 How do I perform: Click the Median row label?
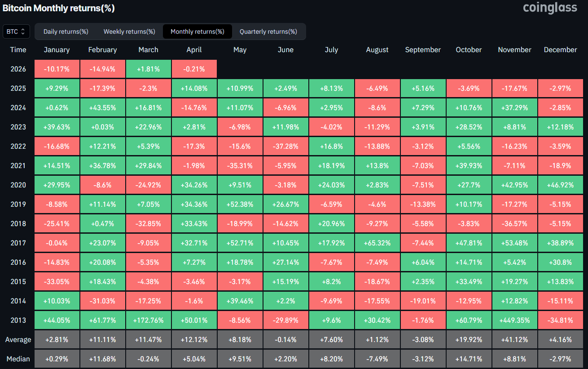coord(18,359)
